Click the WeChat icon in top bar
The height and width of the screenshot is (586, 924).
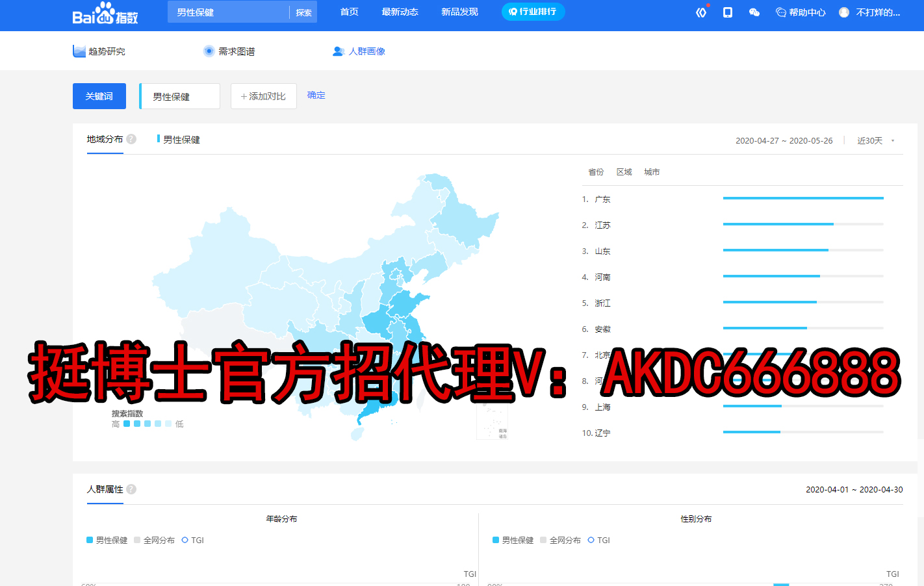point(754,12)
